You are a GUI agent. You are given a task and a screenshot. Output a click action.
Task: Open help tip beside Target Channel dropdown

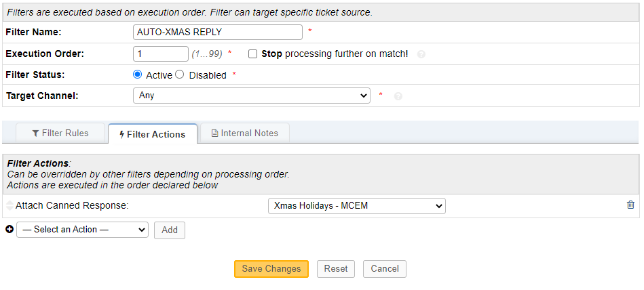(398, 96)
